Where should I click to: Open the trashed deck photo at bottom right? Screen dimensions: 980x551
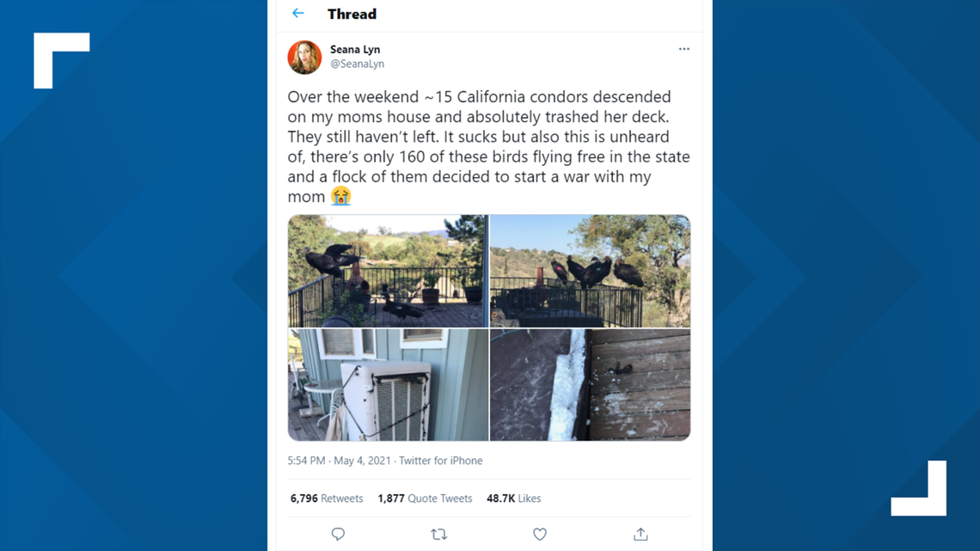coord(591,384)
